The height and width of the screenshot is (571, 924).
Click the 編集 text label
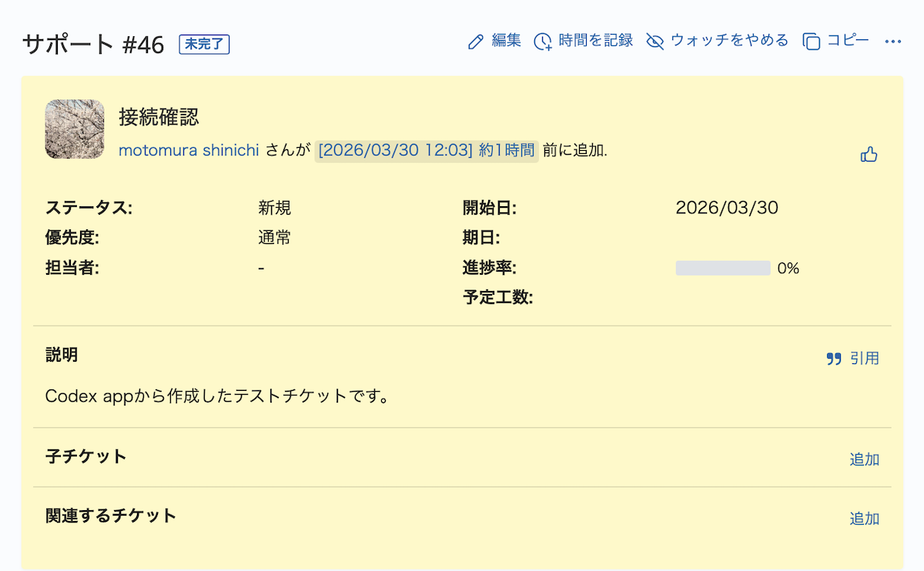507,41
